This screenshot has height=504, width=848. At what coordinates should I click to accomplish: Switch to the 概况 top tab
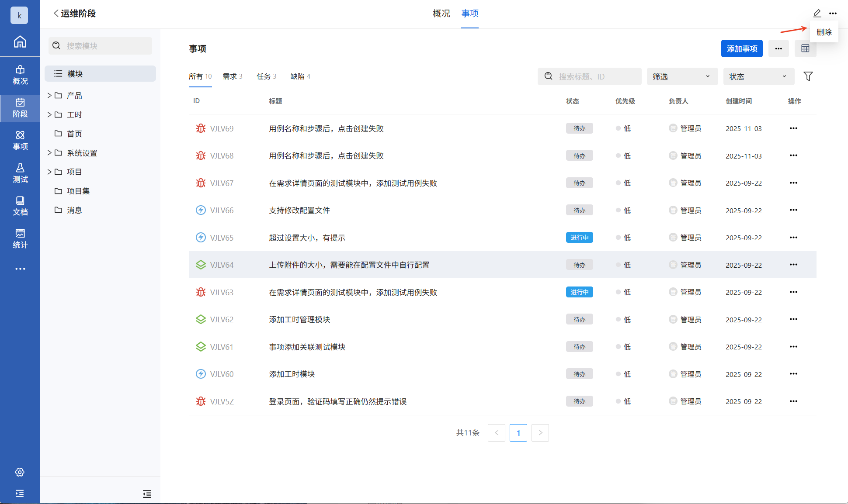pos(441,14)
